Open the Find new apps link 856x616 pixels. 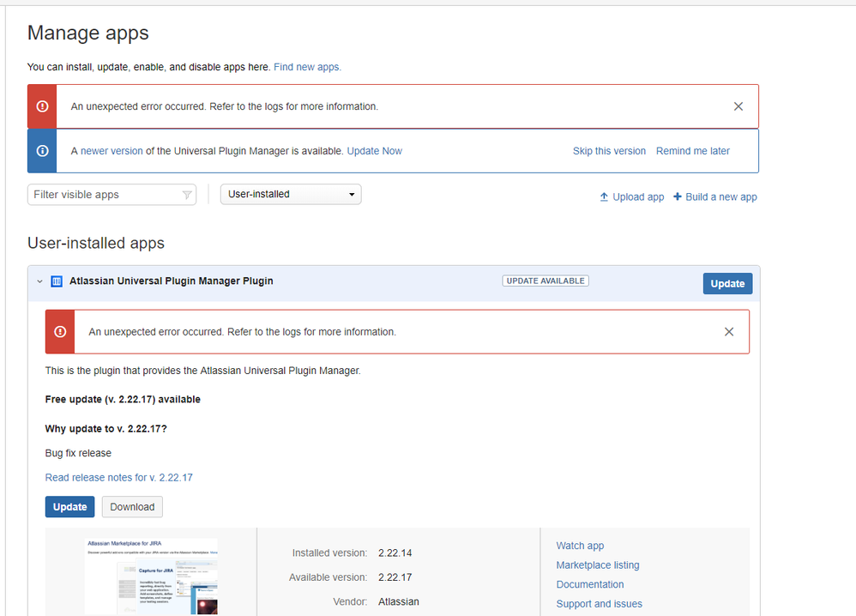tap(307, 67)
